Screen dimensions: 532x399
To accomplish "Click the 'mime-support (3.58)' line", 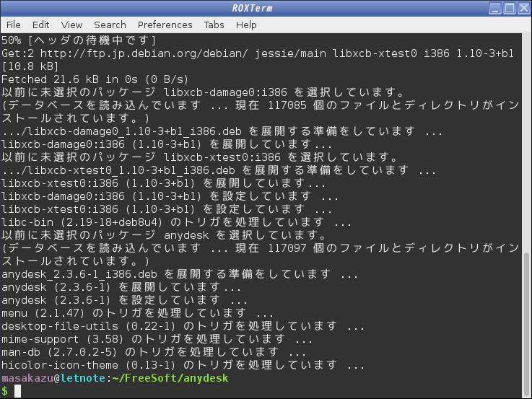I will point(157,339).
